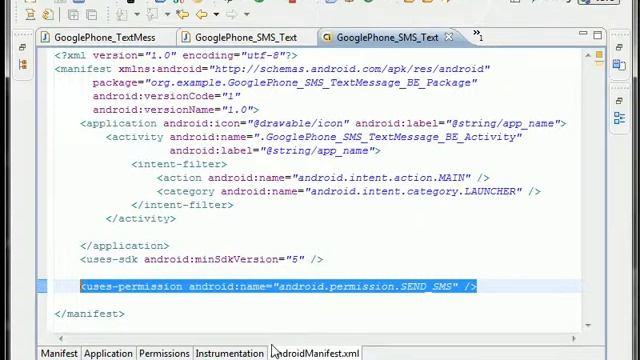Click the opening <intent-filter> tag

179,164
